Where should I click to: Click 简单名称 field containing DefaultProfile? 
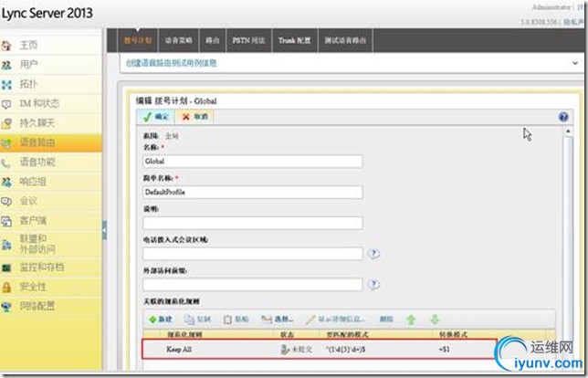click(x=252, y=192)
